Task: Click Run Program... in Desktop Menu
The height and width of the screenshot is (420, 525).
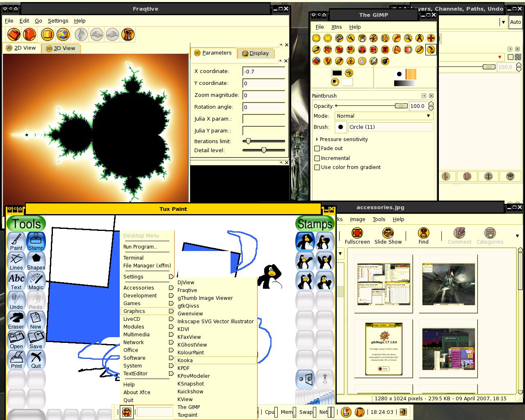Action: (x=140, y=247)
